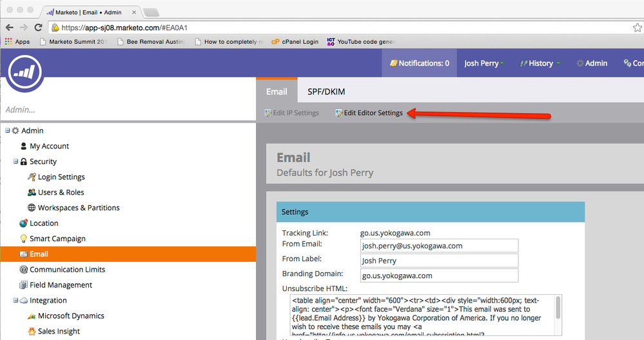
Task: Click the Integration cloud icon
Action: tap(24, 301)
